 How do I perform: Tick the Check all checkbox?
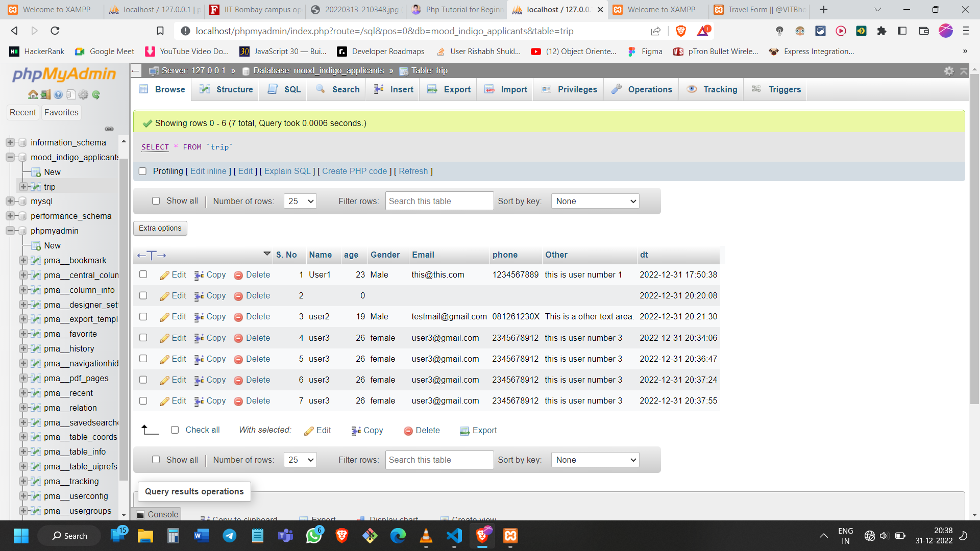[175, 430]
